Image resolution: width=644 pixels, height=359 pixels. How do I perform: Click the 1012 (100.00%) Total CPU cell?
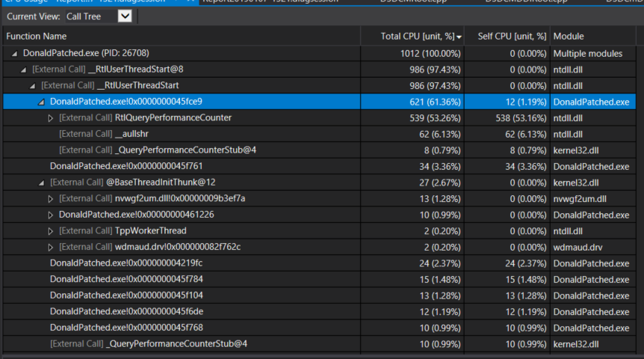(x=412, y=53)
